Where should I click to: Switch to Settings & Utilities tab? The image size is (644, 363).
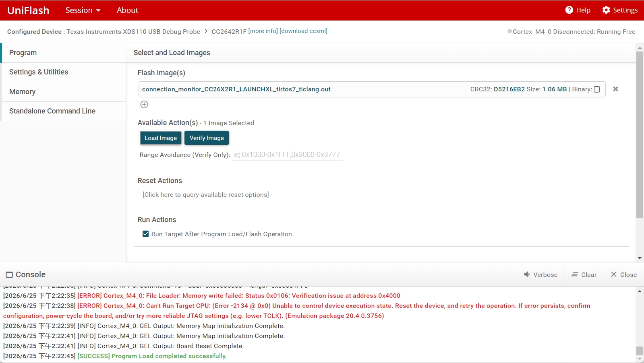coord(64,72)
